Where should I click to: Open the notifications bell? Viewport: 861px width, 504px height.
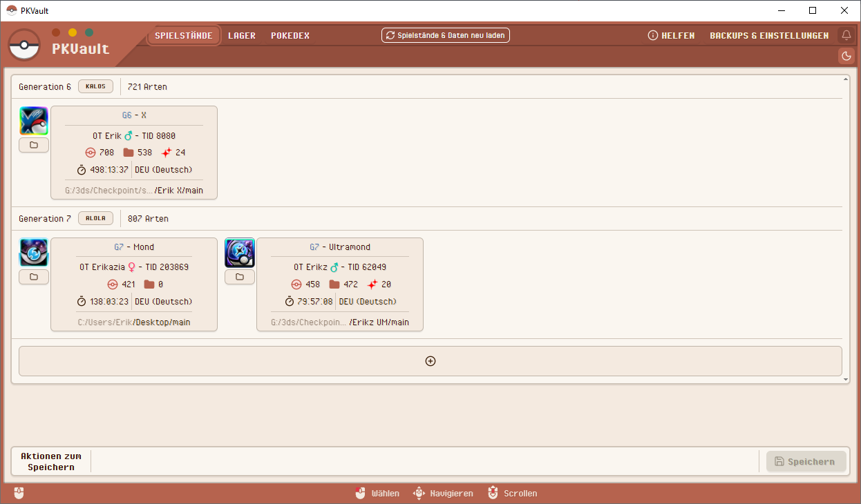846,35
